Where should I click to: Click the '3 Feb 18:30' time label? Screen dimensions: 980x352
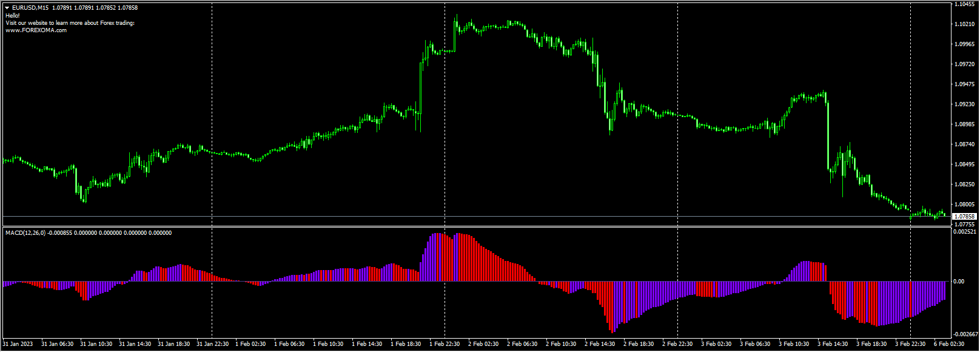[871, 344]
